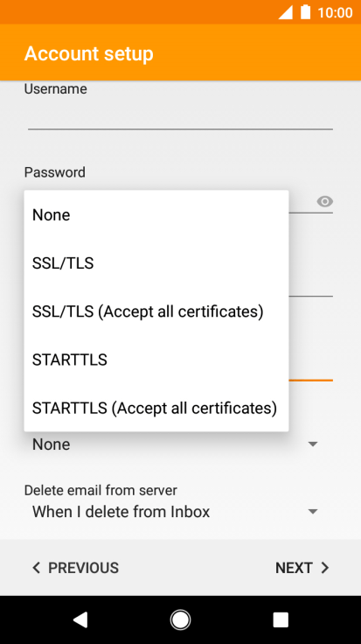Open the When I delete from Inbox selector
This screenshot has height=644, width=361.
coord(178,511)
